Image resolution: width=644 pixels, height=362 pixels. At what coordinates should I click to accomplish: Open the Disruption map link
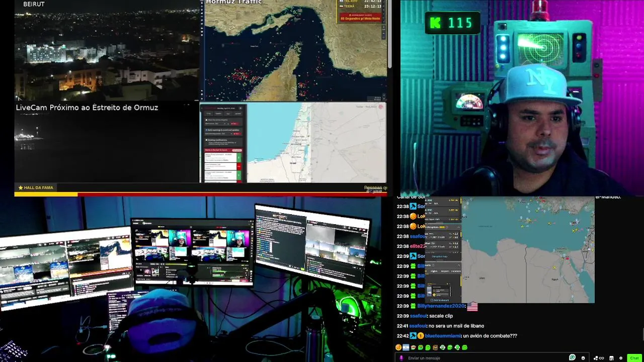click(439, 256)
